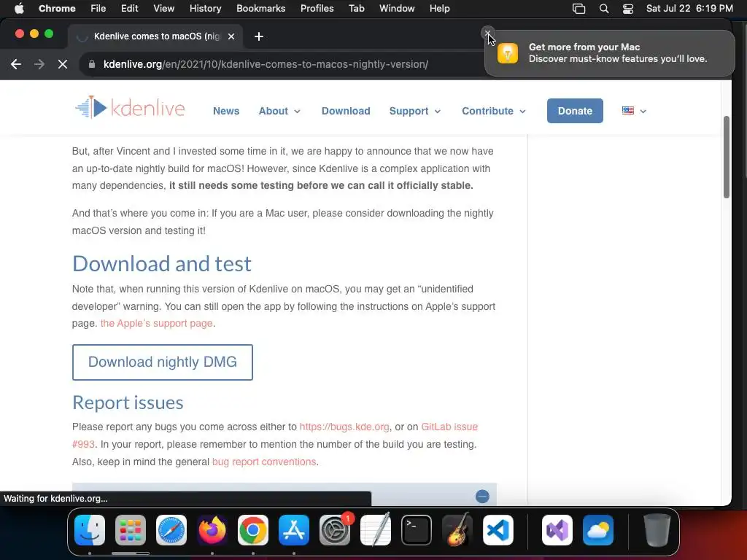Open the Help menu
Screen dimensions: 747x560
[x=439, y=9]
